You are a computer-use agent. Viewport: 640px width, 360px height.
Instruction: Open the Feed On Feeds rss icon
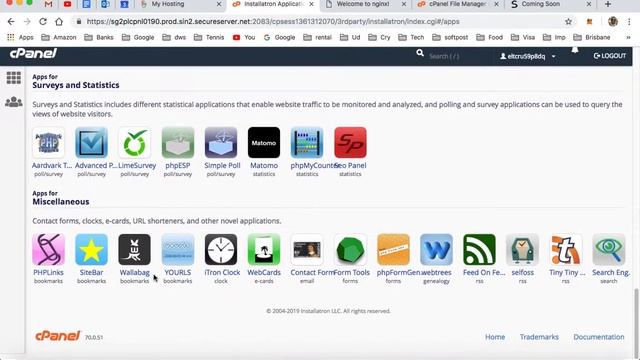[x=480, y=249]
